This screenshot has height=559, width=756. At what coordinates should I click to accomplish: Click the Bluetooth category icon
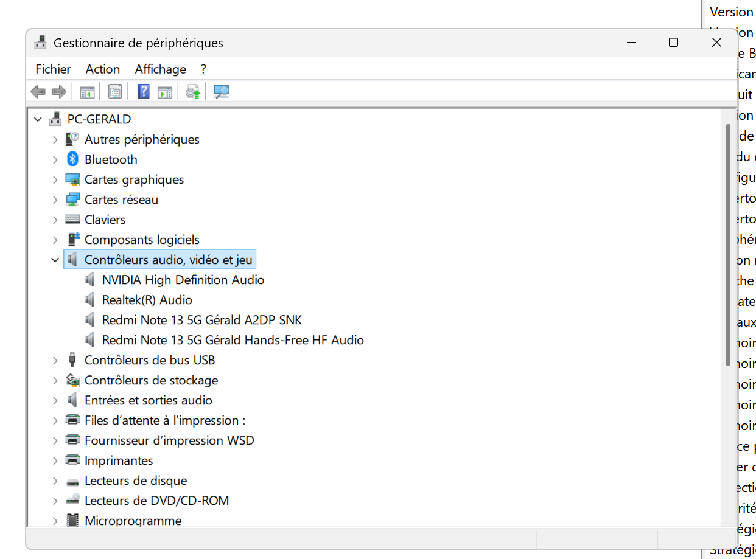point(73,159)
